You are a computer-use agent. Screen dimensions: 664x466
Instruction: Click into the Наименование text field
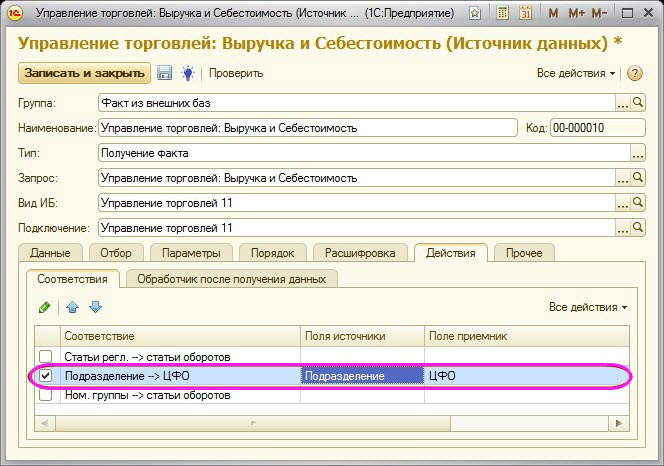pyautogui.click(x=305, y=128)
